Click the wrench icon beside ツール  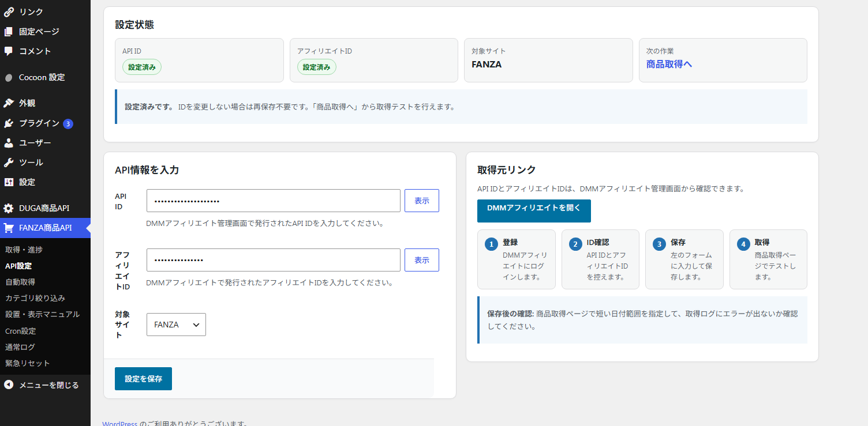tap(9, 162)
